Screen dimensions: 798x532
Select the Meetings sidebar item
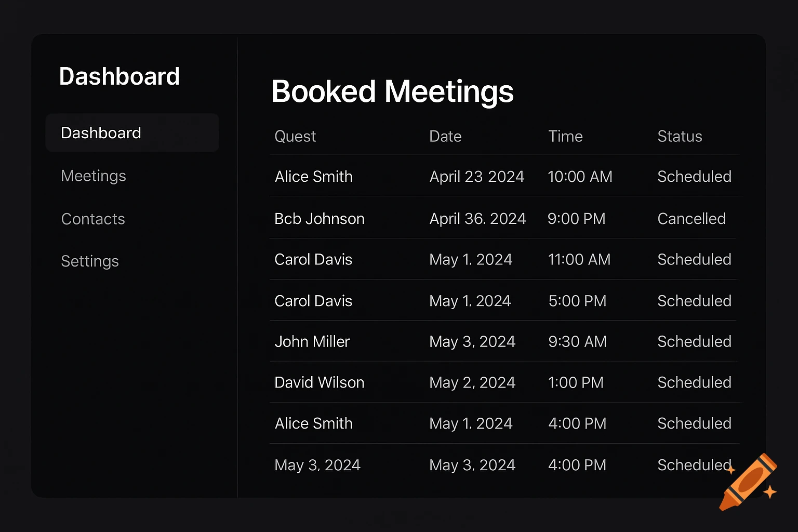click(94, 176)
